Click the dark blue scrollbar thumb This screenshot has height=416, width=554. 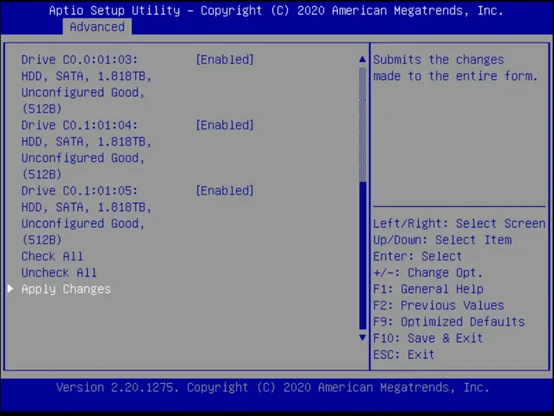tap(362, 255)
